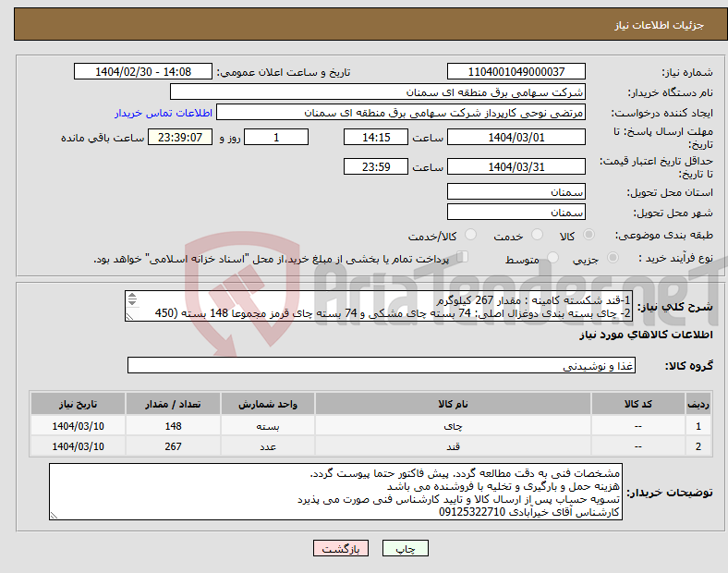Click the resize handle of the buyer notes box
728x573 pixels.
point(54,515)
